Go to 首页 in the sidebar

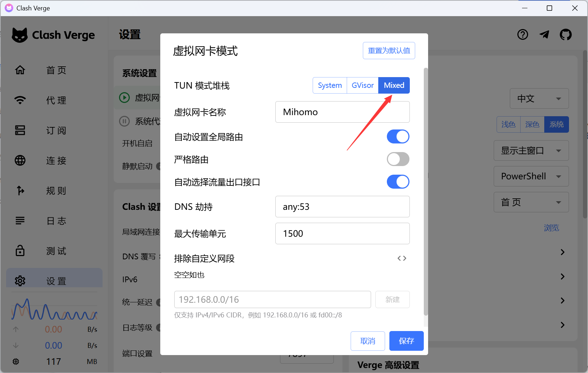(x=56, y=70)
